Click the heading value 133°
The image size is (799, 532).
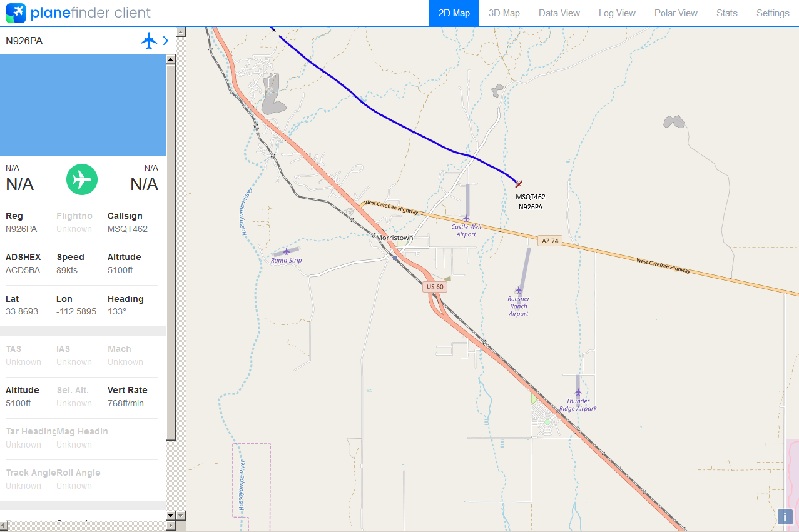click(117, 311)
